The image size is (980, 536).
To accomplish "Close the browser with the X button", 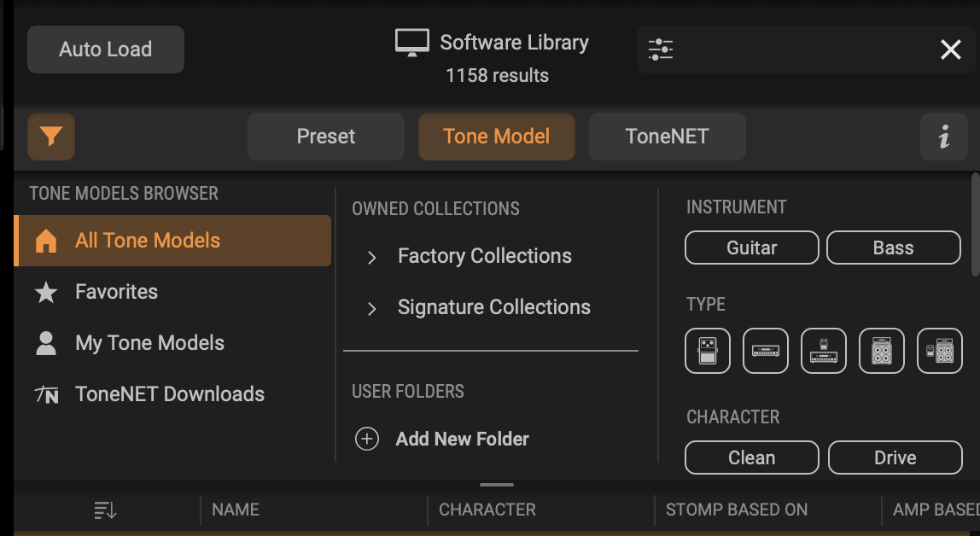I will click(951, 50).
